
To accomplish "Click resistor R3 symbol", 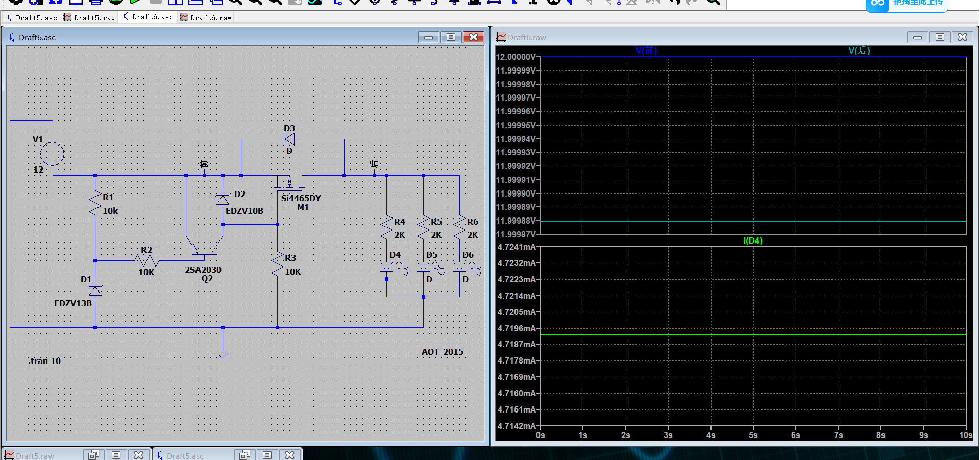I will pyautogui.click(x=277, y=264).
